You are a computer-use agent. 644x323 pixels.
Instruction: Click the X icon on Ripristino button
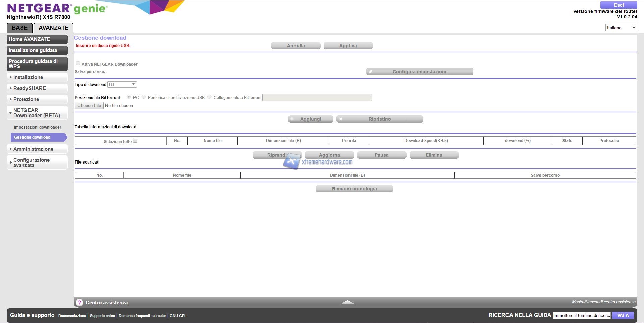[341, 119]
